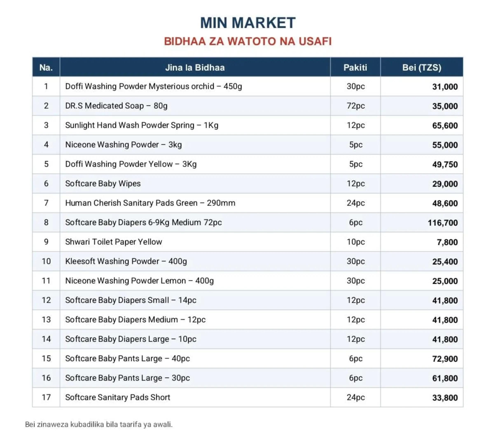Click the Bei (TZS) column header
500x448 pixels.
click(422, 68)
